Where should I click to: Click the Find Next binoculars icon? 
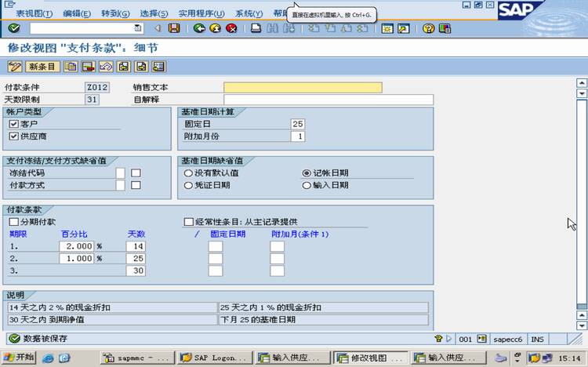coord(289,28)
